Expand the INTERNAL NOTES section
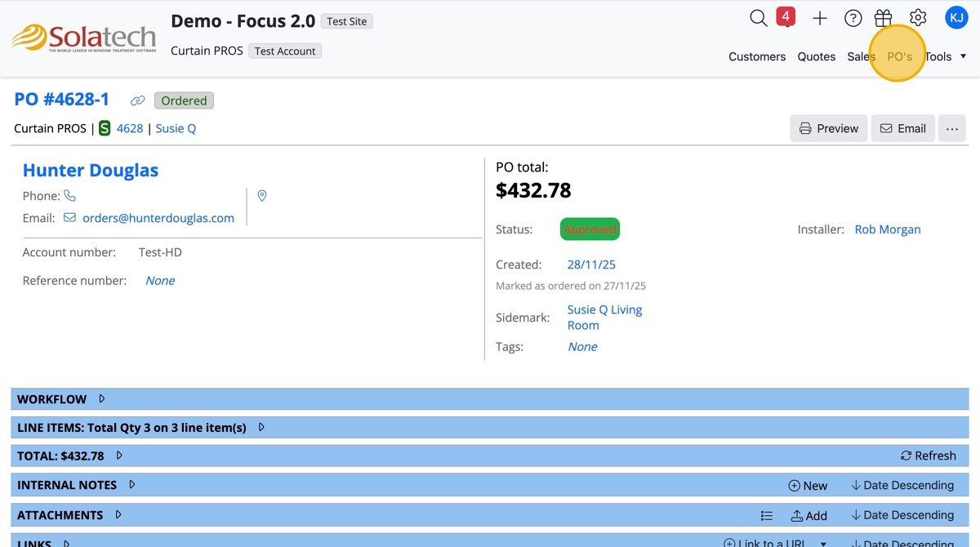 click(131, 485)
